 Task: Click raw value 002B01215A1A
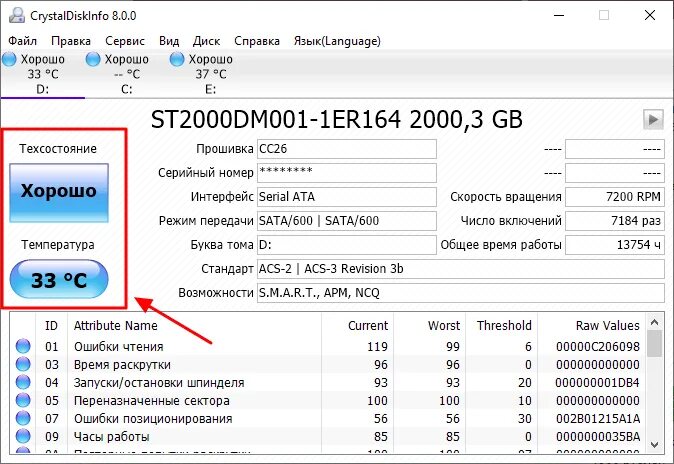pyautogui.click(x=597, y=419)
